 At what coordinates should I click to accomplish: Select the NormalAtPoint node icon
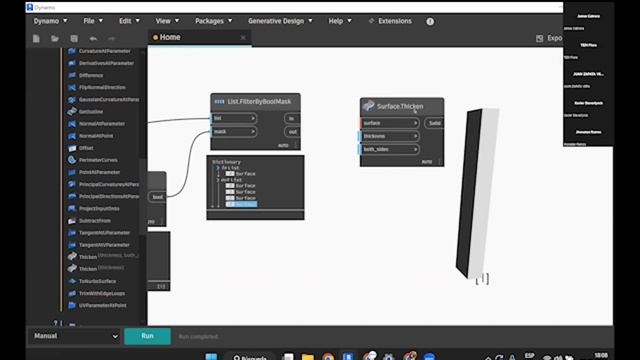click(72, 136)
